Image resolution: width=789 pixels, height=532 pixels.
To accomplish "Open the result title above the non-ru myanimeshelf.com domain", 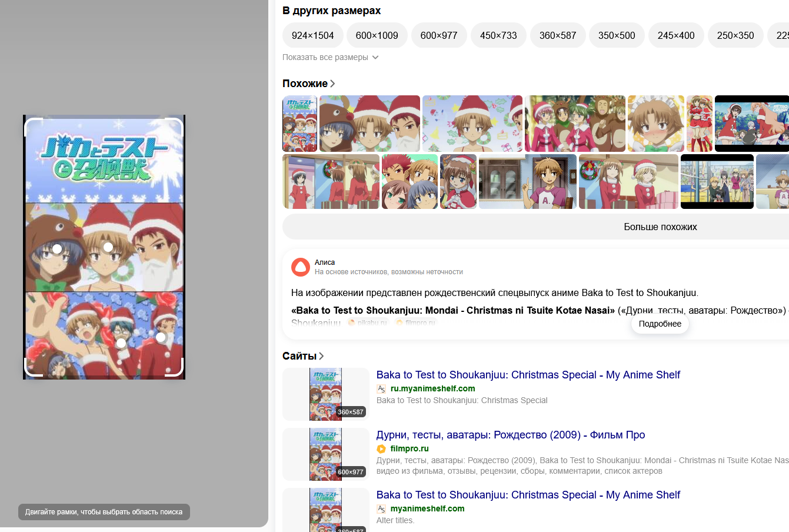I will 528,495.
